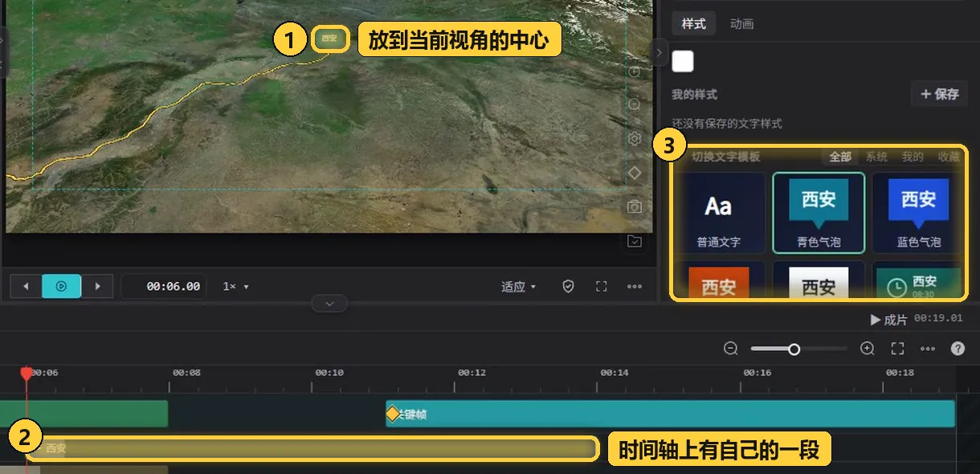980x474 pixels.
Task: Filter templates by 我的
Action: pyautogui.click(x=913, y=157)
